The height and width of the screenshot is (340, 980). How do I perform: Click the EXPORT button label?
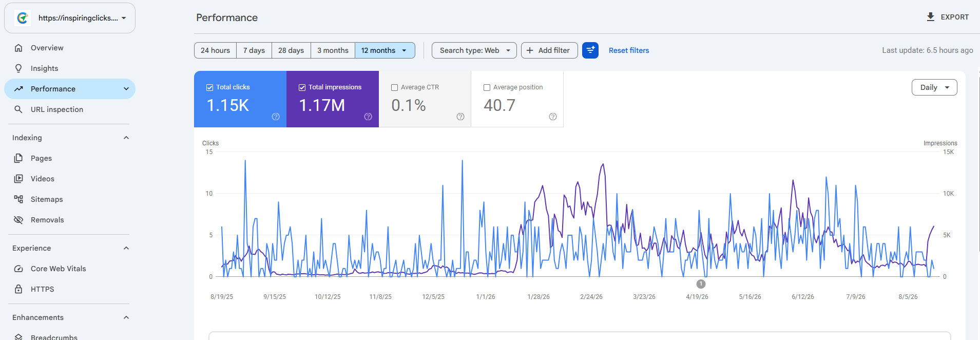click(955, 17)
